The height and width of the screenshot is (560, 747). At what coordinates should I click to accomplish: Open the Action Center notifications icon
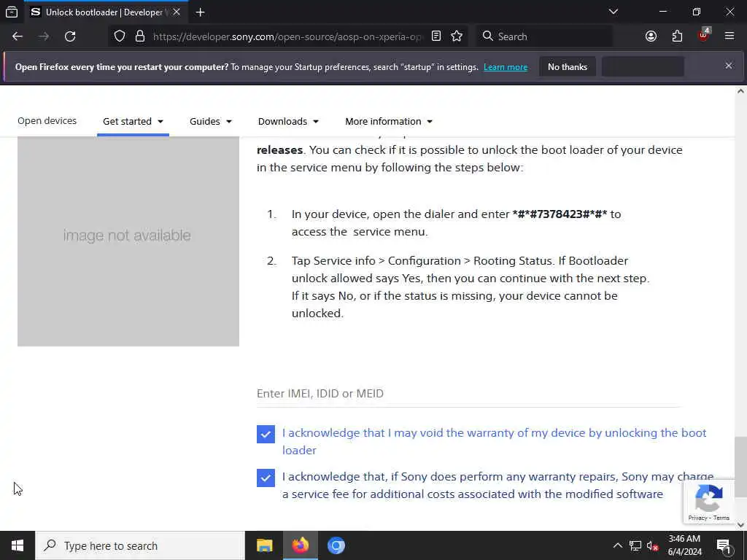click(724, 546)
